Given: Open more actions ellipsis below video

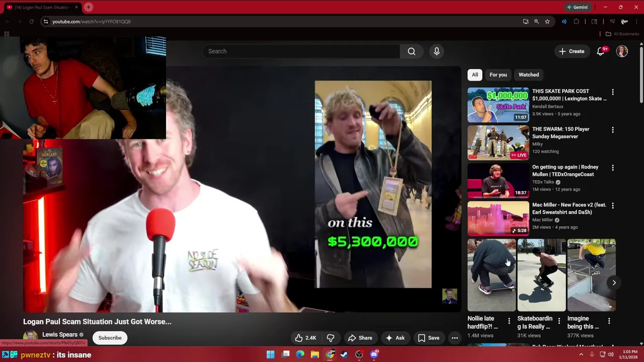Looking at the screenshot, I should pos(455,338).
